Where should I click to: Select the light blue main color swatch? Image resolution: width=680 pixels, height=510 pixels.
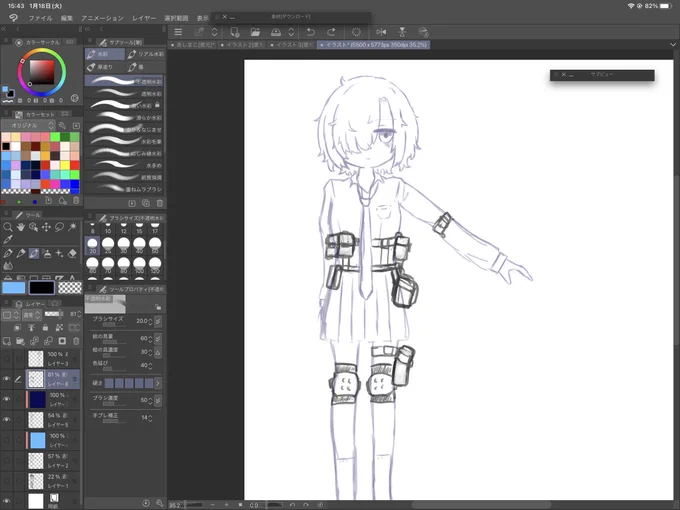14,288
